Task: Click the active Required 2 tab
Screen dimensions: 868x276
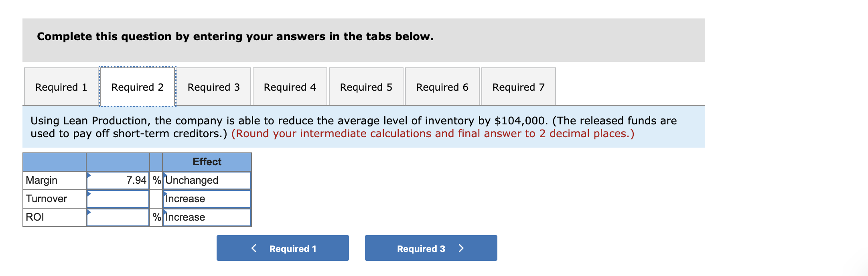Action: point(137,87)
